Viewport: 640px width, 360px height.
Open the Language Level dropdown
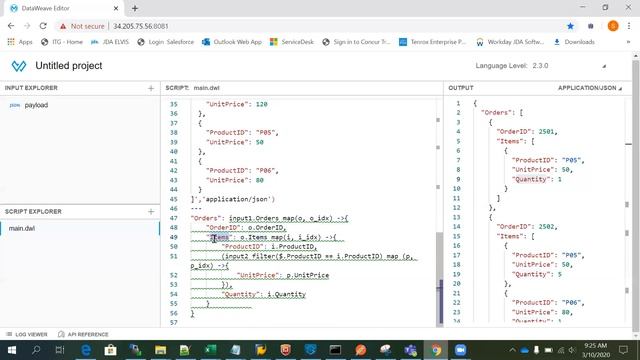(x=604, y=66)
